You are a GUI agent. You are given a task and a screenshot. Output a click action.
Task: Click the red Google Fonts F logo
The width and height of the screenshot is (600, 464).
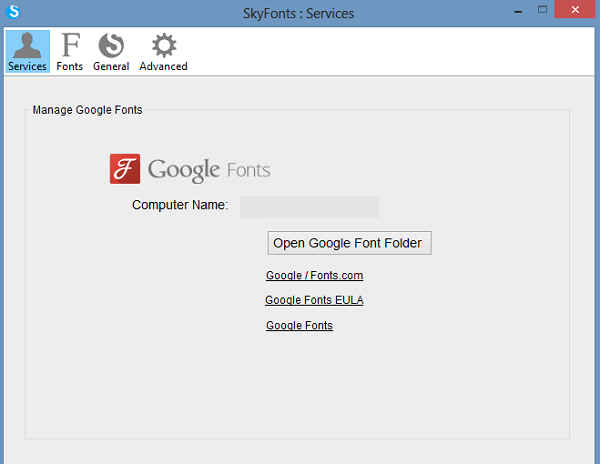tap(125, 169)
